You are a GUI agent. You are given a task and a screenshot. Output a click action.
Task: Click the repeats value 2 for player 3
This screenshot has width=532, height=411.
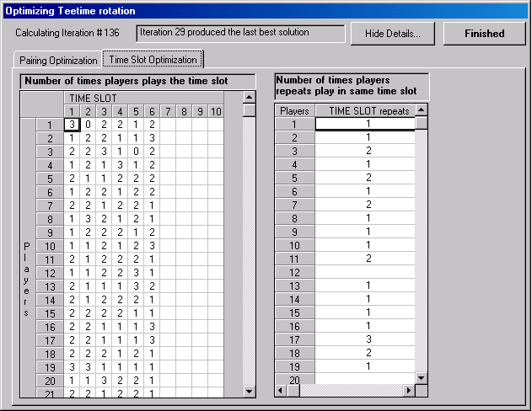click(365, 151)
